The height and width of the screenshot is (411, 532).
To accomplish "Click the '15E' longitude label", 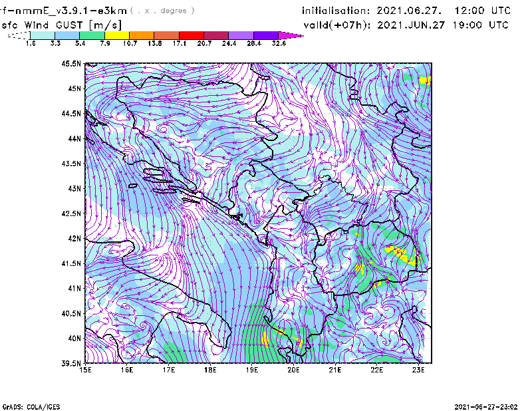I will tap(85, 370).
